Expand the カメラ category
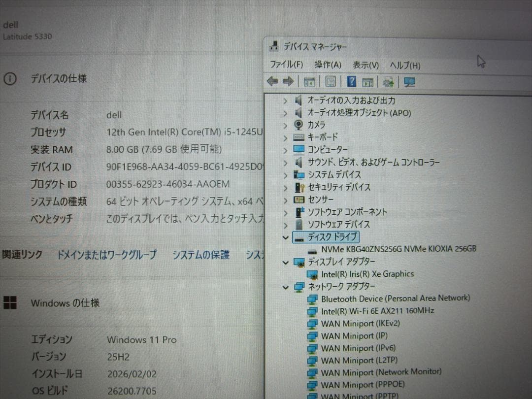This screenshot has width=532, height=399. pyautogui.click(x=286, y=125)
